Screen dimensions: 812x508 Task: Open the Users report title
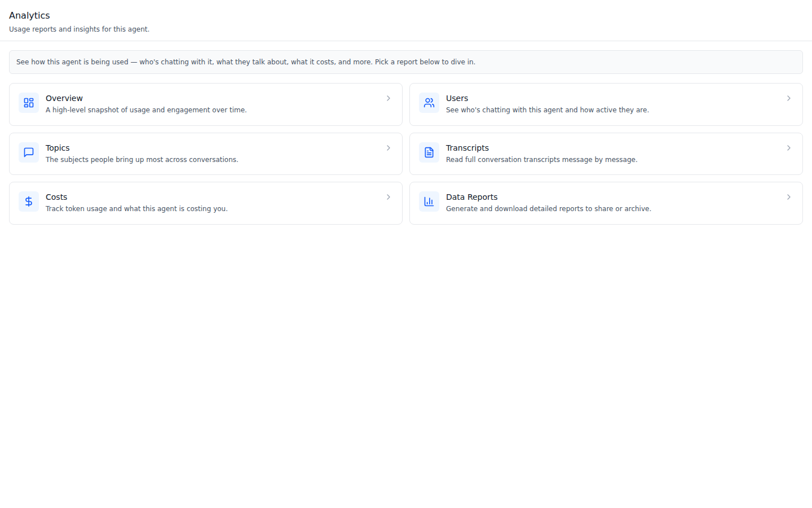(457, 98)
